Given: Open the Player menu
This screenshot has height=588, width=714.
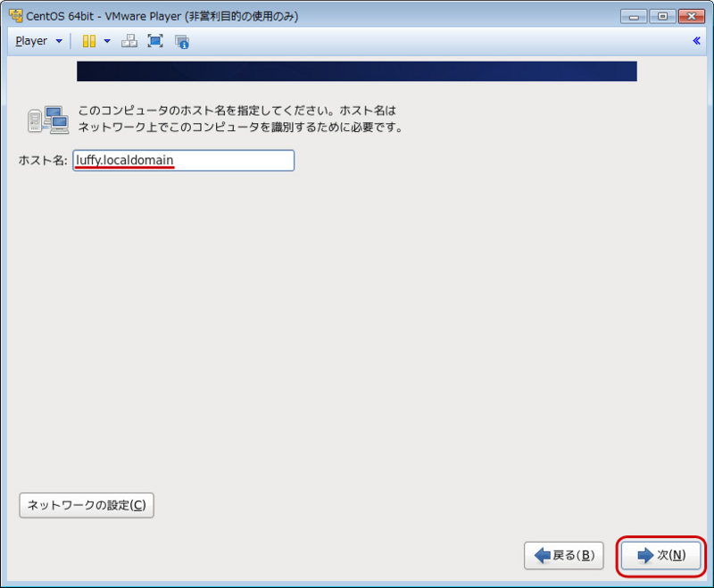Looking at the screenshot, I should point(34,40).
